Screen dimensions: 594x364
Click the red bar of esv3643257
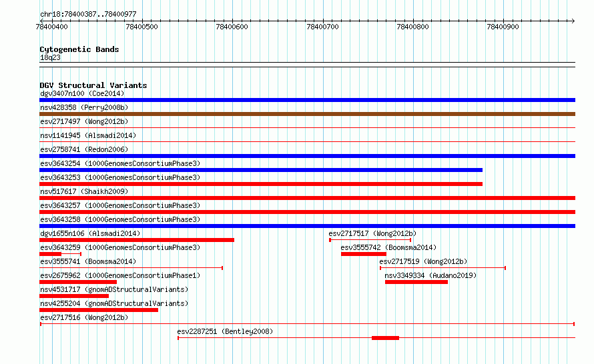307,212
